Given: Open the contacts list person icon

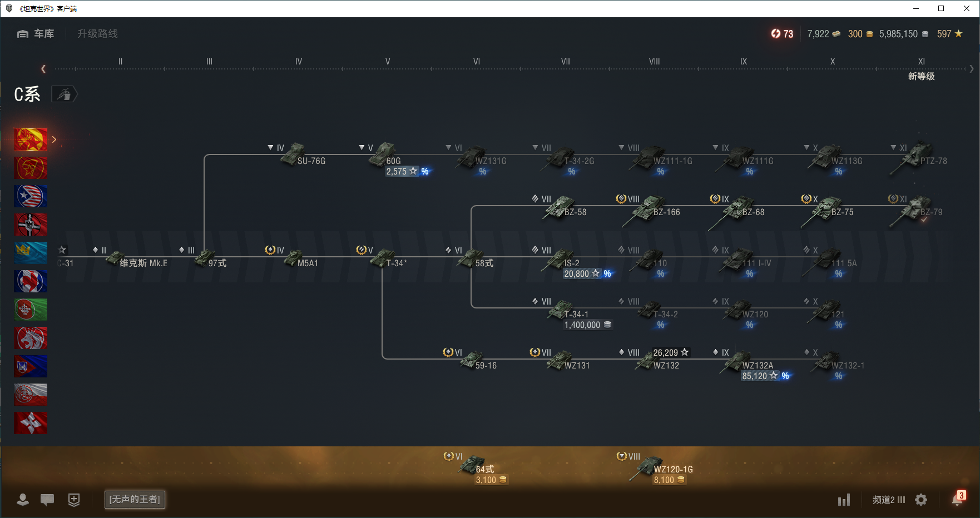Looking at the screenshot, I should (23, 500).
